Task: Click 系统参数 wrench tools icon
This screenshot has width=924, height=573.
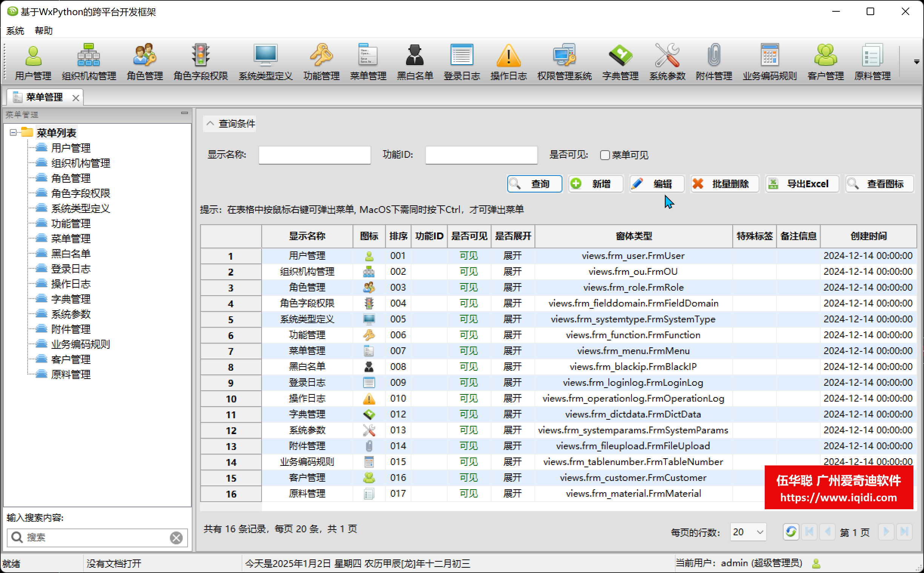Action: (667, 56)
